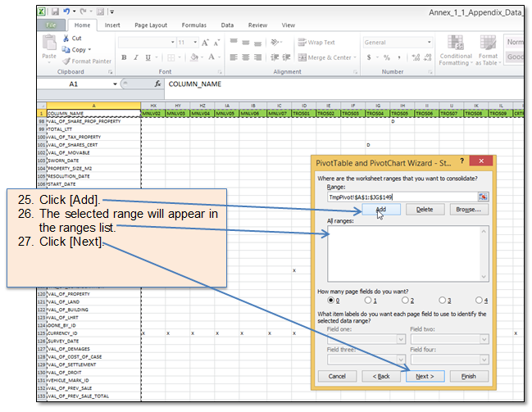The width and height of the screenshot is (532, 412).
Task: Click the Add button in the wizard
Action: (380, 210)
